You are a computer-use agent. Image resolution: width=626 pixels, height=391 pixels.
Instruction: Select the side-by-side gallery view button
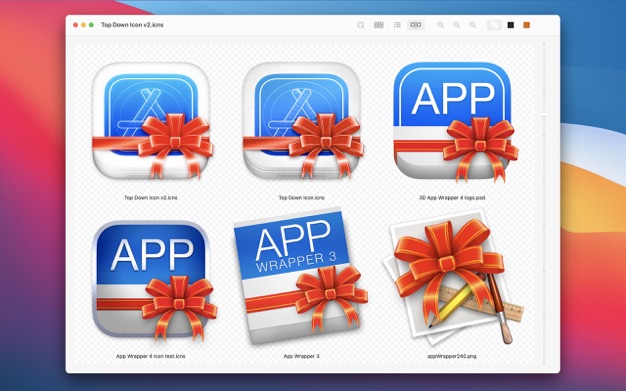416,25
